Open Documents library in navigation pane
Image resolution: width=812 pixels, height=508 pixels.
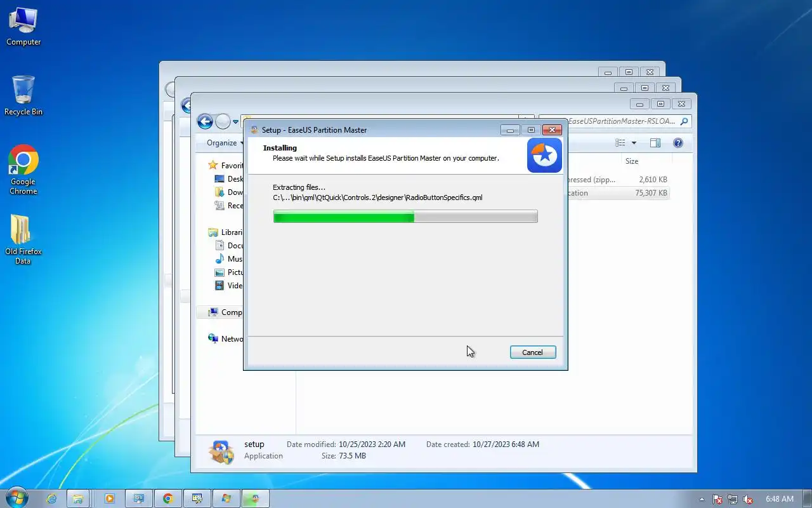230,246
